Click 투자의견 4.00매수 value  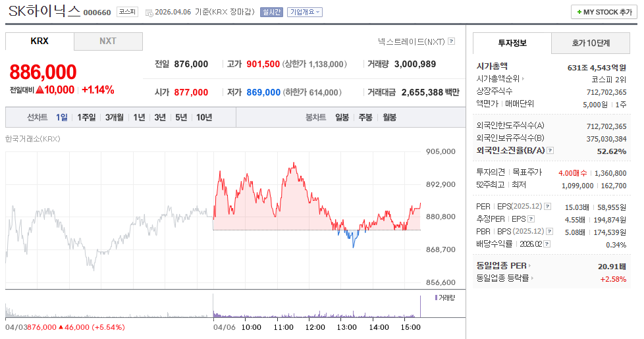click(x=572, y=173)
